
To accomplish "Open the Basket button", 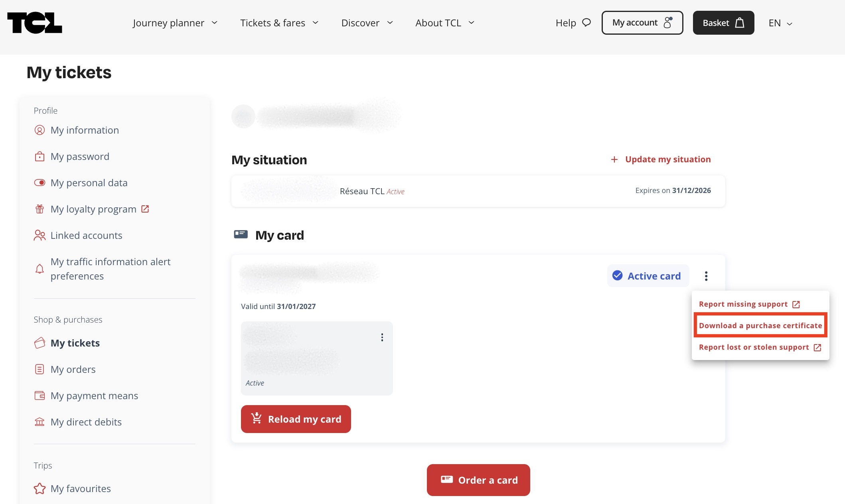I will pyautogui.click(x=723, y=23).
